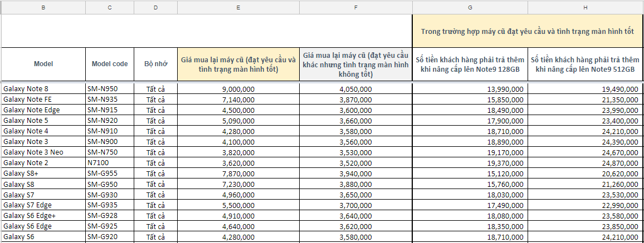Click the price cell '5,090,000'
Image resolution: width=644 pixels, height=243 pixels.
pos(238,121)
